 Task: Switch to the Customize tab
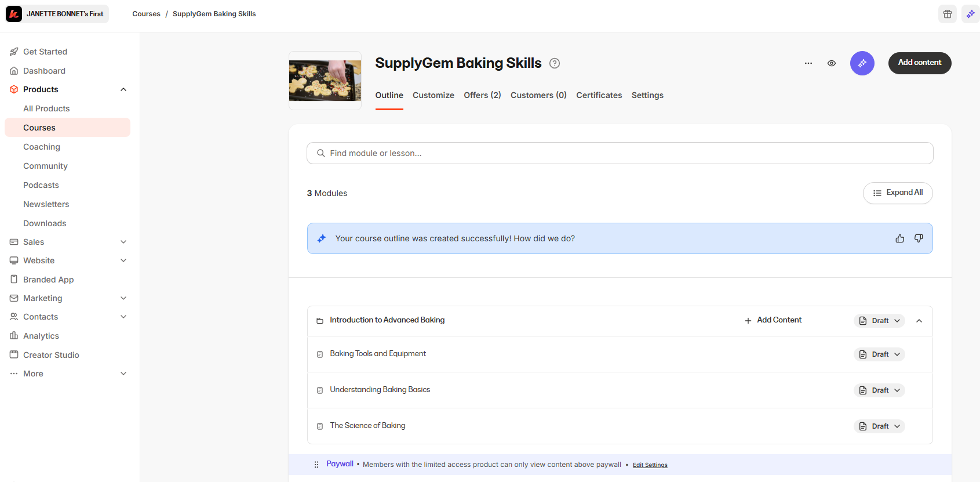(433, 95)
